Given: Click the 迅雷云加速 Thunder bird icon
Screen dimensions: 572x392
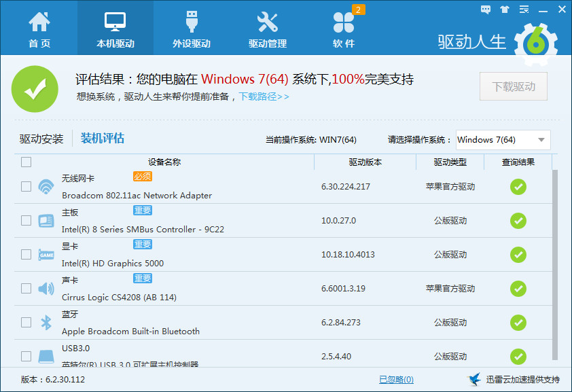Looking at the screenshot, I should pos(473,380).
